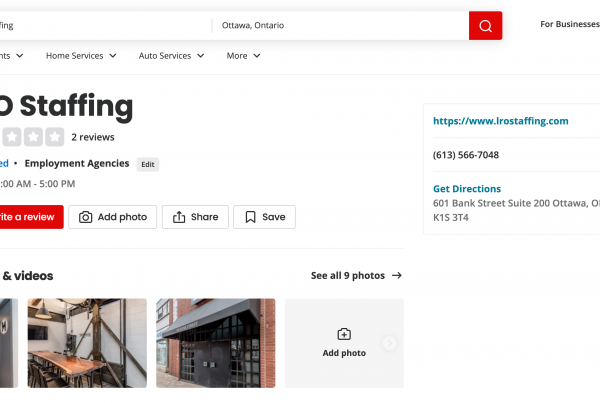Open the For Businesses menu
Viewport: 600px width, 403px height.
569,24
